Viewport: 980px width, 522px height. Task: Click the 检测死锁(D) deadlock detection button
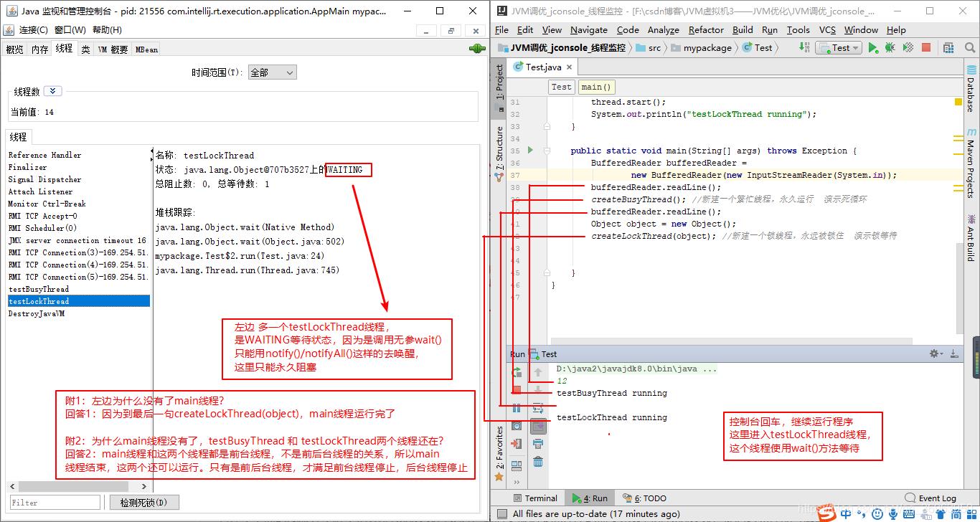143,503
